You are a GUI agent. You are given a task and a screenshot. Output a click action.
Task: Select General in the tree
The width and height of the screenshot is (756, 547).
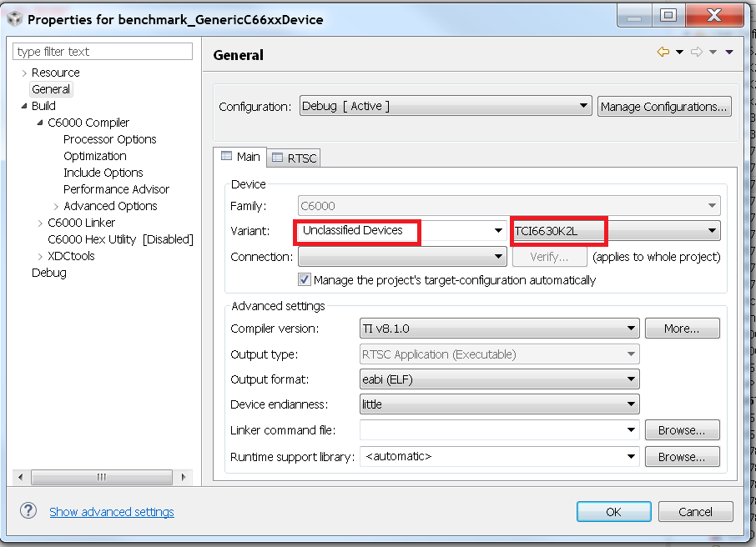pyautogui.click(x=51, y=89)
